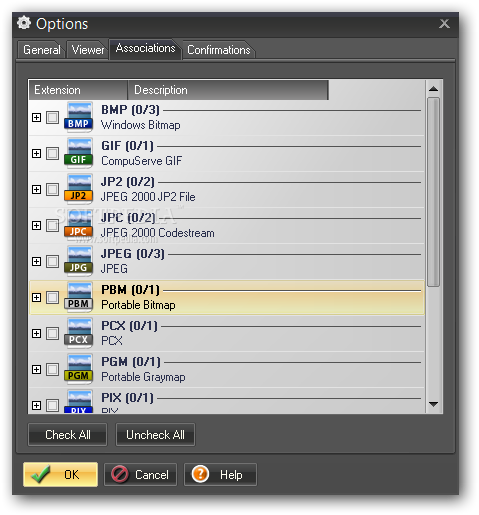479x515 pixels.
Task: Click the scrollbar up arrow
Action: click(433, 89)
